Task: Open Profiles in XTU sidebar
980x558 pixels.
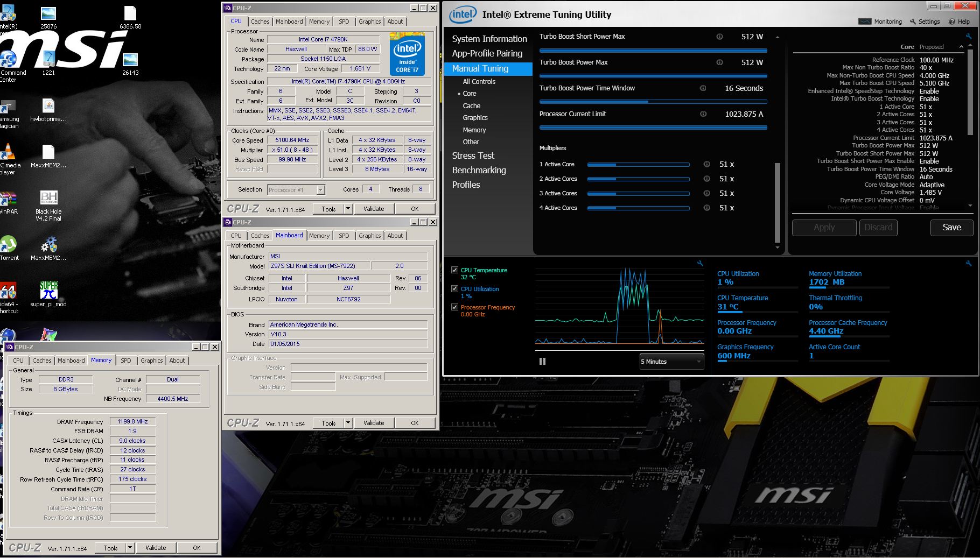Action: click(466, 185)
